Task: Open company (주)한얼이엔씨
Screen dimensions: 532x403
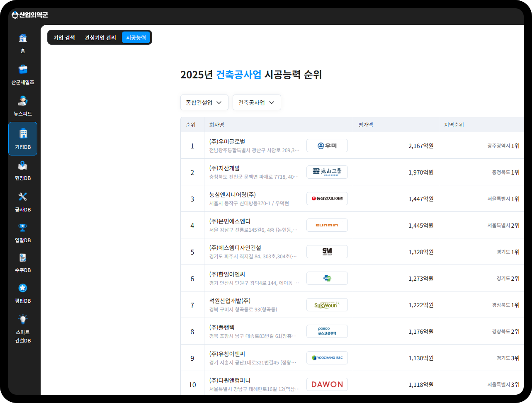Action: tap(227, 274)
